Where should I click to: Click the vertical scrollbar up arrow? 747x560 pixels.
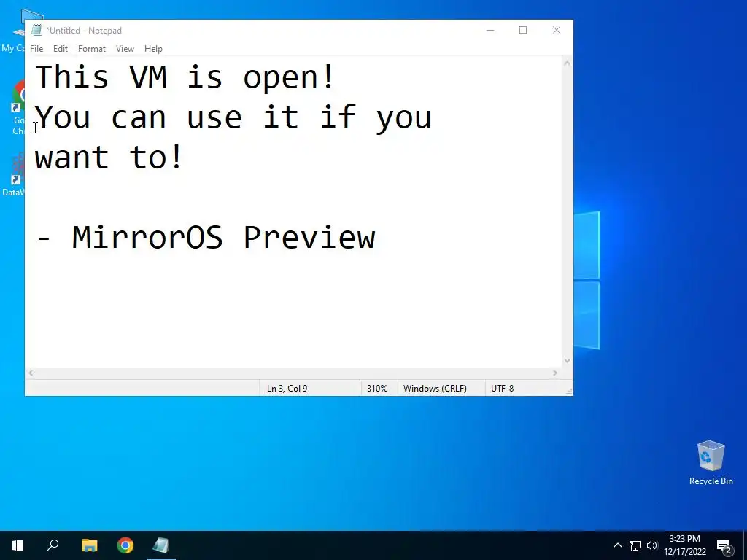[567, 63]
